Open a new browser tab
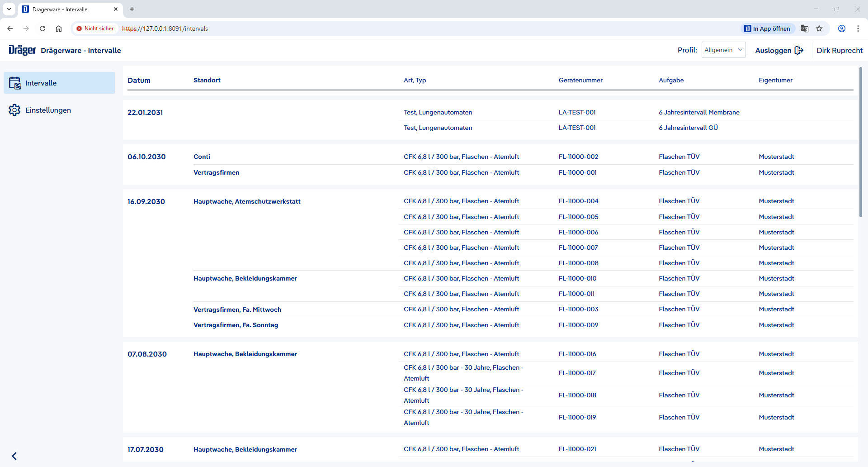 (132, 9)
